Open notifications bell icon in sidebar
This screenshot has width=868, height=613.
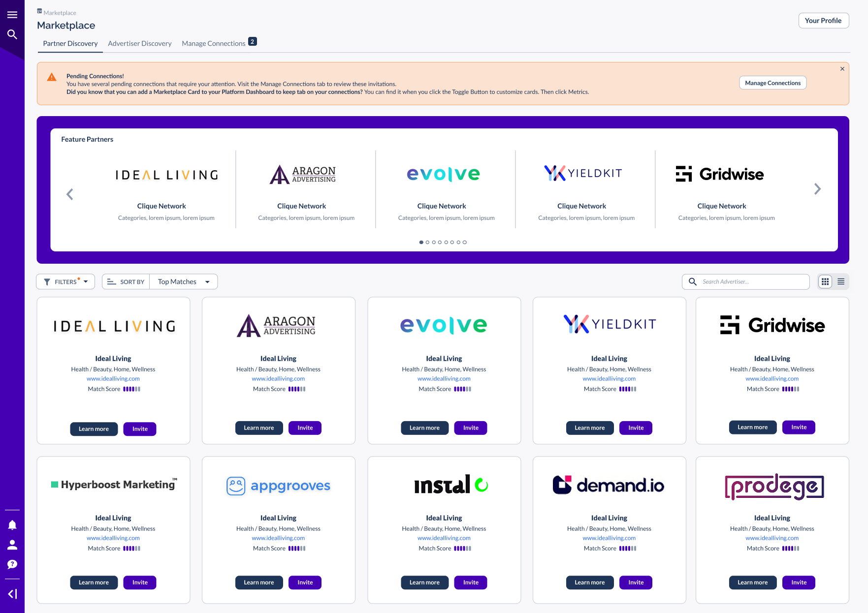12,525
